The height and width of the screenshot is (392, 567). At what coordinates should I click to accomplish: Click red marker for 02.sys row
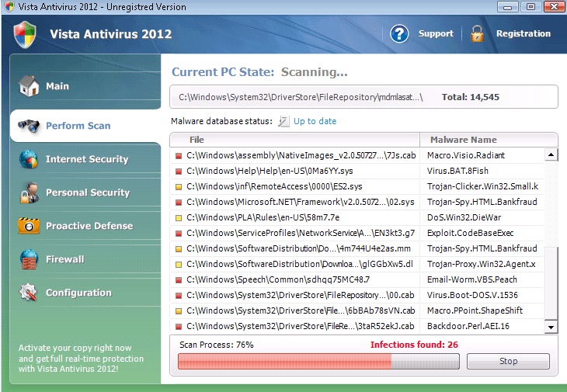pyautogui.click(x=179, y=203)
